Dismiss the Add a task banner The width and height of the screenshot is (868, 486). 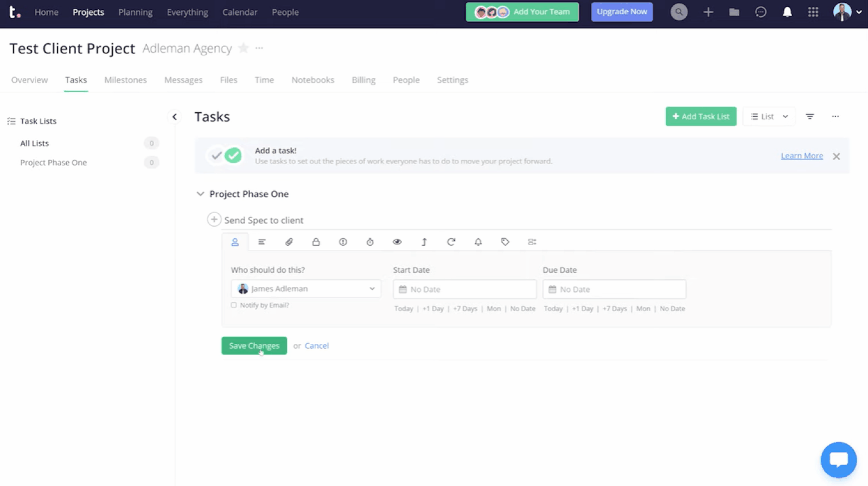tap(837, 156)
